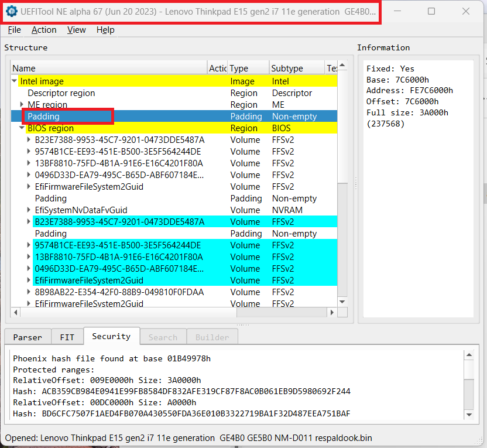Open the Action menu
Viewport: 487px width, 448px height.
[x=44, y=30]
